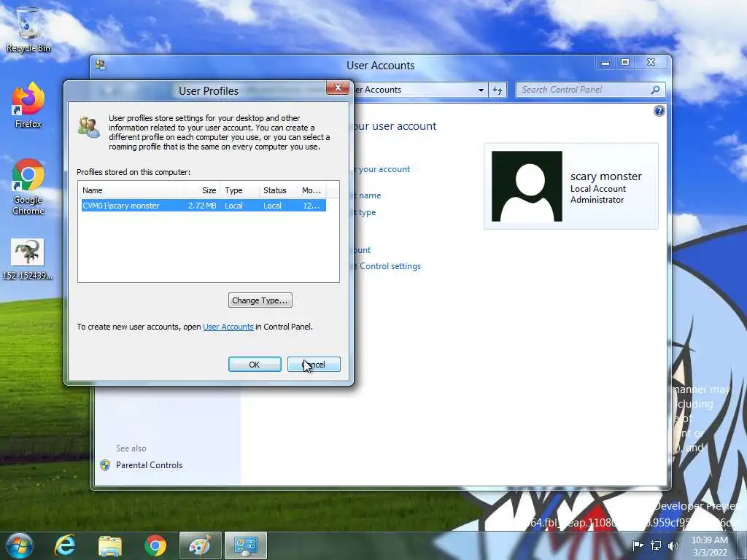Minimize the User Accounts window
The image size is (747, 560).
605,63
